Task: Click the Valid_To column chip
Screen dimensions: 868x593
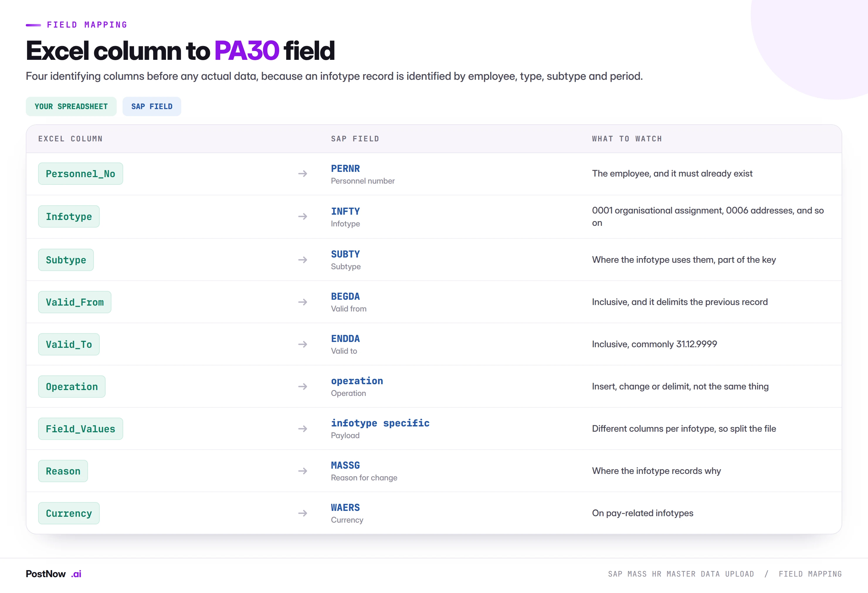Action: [69, 344]
